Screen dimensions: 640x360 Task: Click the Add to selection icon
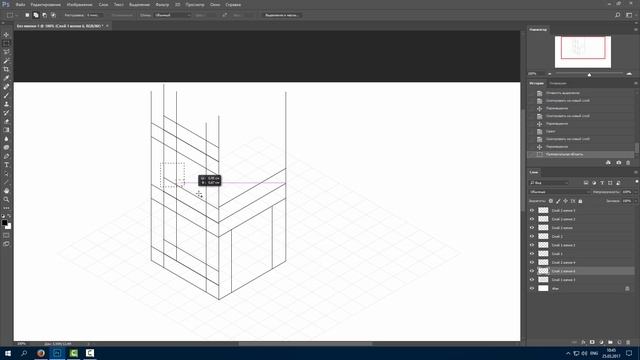click(36, 15)
